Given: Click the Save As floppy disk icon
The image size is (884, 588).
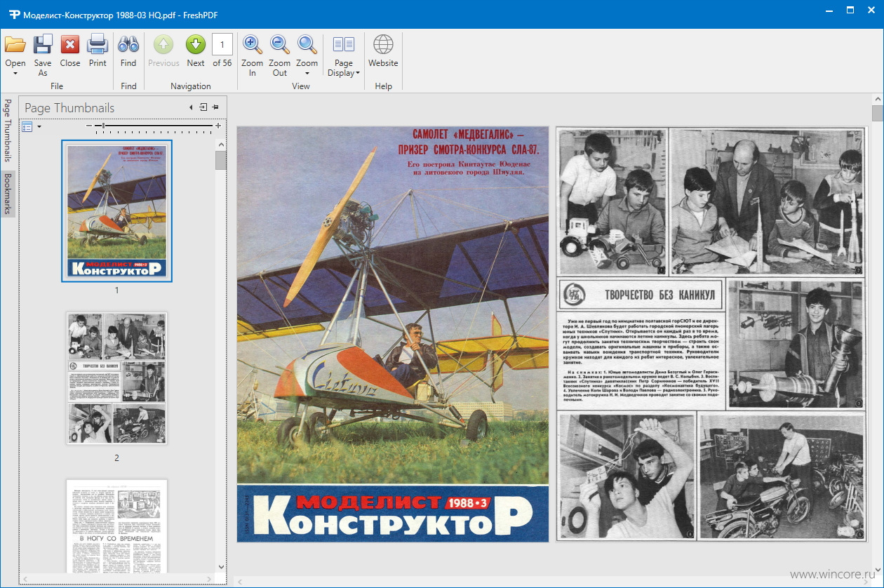Looking at the screenshot, I should [x=43, y=45].
